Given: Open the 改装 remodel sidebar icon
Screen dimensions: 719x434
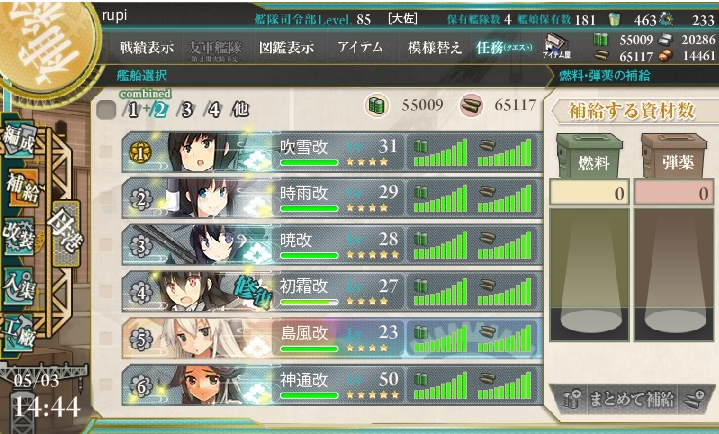Looking at the screenshot, I should pos(19,235).
